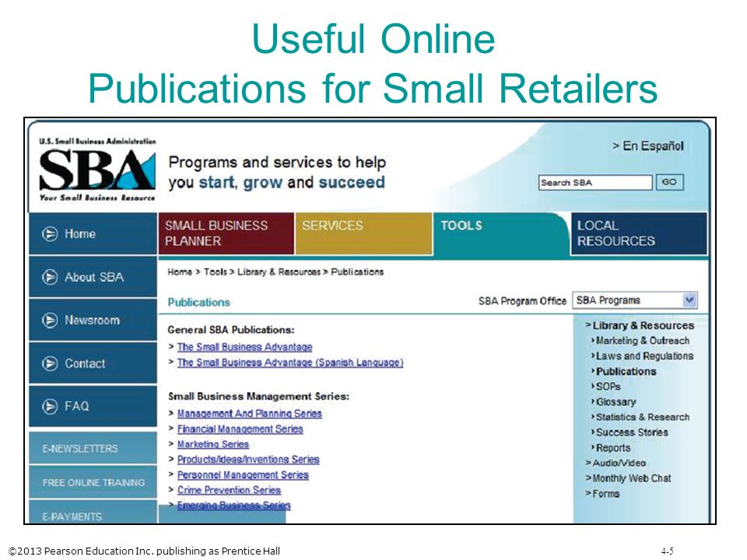747x560 pixels.
Task: Click the General SBA Publications heading
Action: (x=231, y=330)
